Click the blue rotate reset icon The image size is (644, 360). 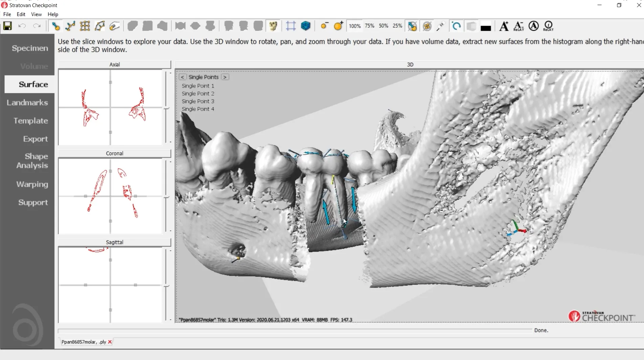pyautogui.click(x=456, y=26)
